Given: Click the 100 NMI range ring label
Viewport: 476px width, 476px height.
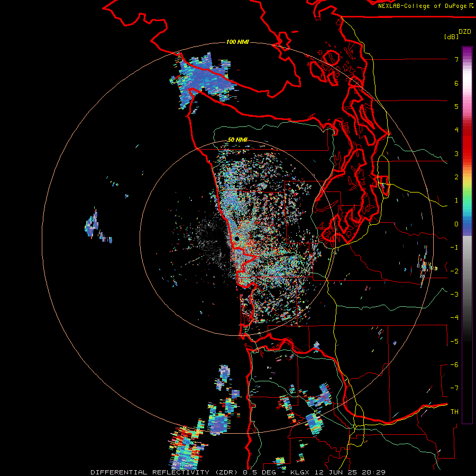Looking at the screenshot, I should [x=237, y=42].
